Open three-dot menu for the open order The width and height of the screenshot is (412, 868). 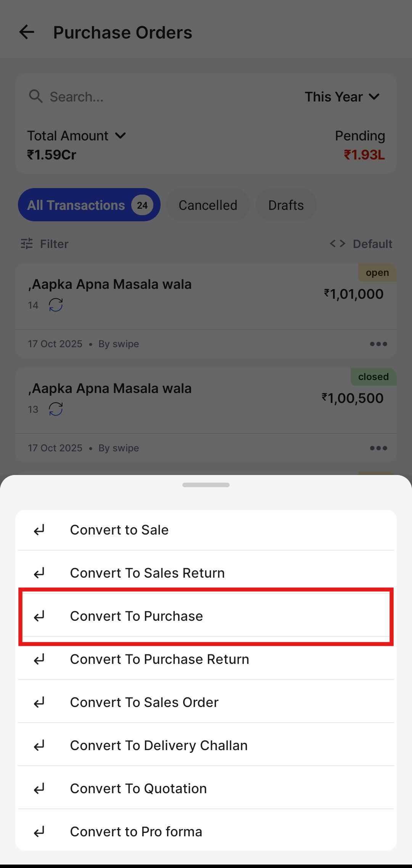tap(378, 344)
